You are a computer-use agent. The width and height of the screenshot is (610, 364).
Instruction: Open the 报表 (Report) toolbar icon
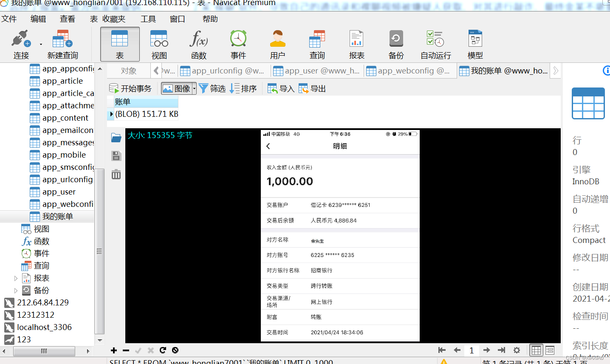(x=357, y=45)
